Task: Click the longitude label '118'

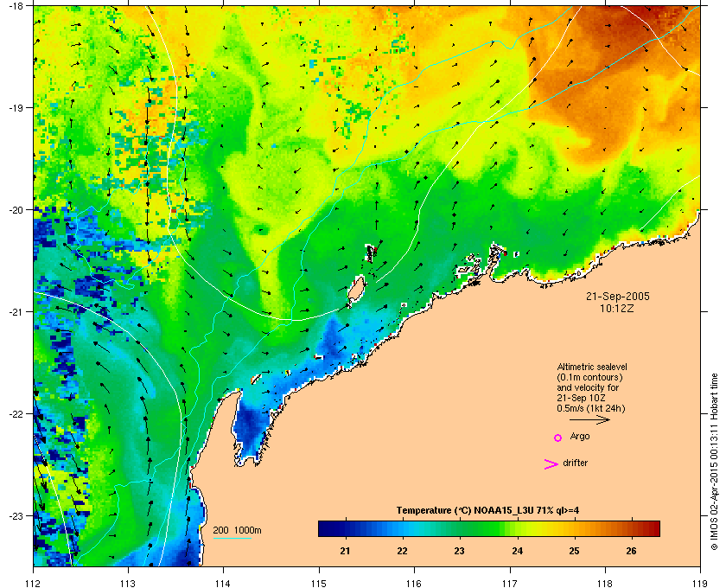Action: click(605, 583)
